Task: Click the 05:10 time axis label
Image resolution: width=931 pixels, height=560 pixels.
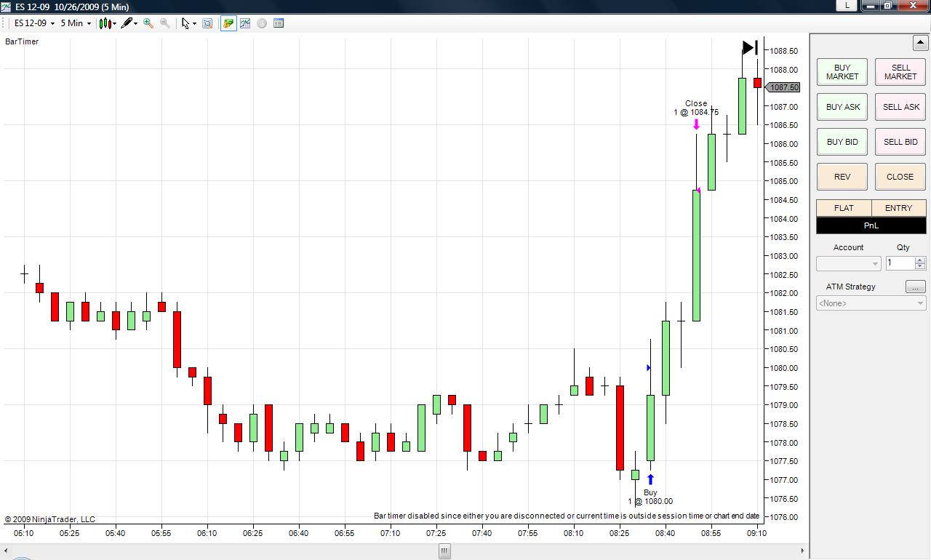Action: click(24, 533)
